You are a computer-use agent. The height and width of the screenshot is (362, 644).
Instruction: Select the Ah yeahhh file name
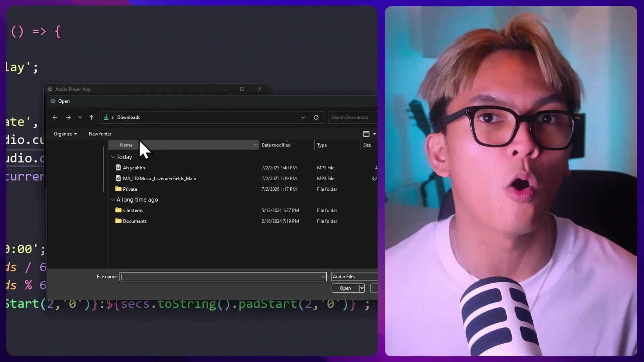click(x=134, y=168)
